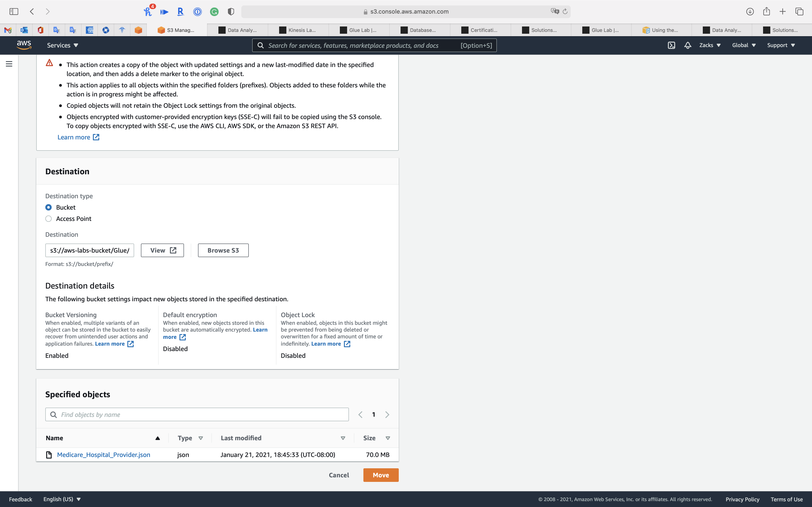Viewport: 812px width, 507px height.
Task: Click Safari reload page icon
Action: click(565, 11)
